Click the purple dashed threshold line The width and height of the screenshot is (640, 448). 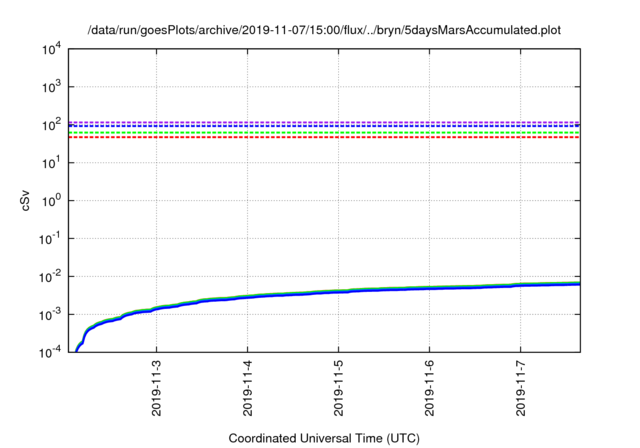324,122
